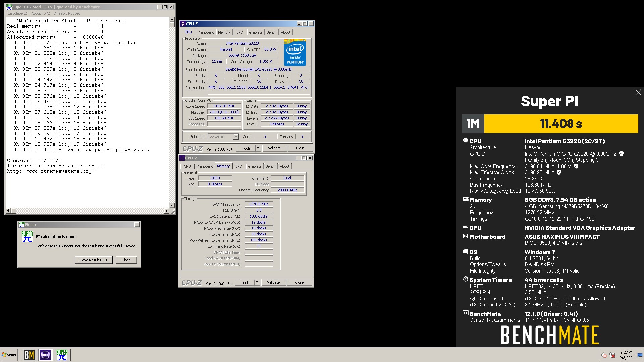Click the tray network disconnected icon

[612, 355]
